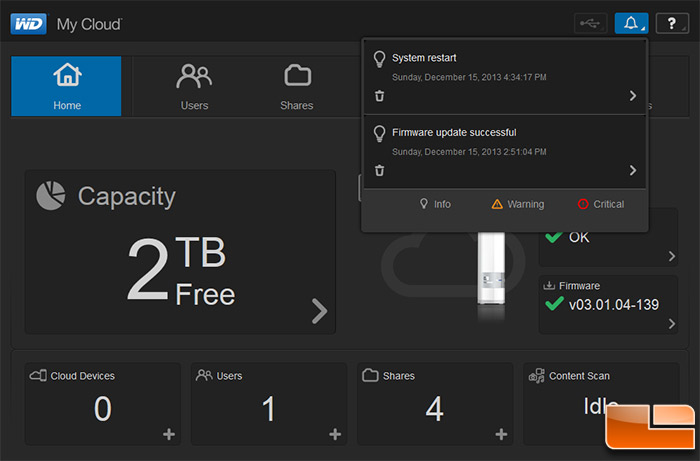Click the Shares count 4
Screen dimensions: 700x461
point(434,409)
